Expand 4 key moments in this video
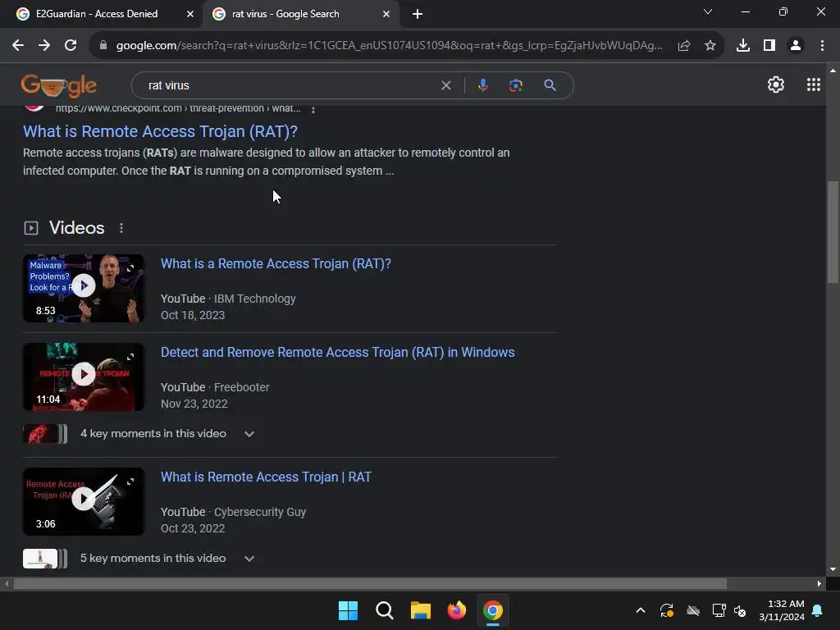 point(249,434)
